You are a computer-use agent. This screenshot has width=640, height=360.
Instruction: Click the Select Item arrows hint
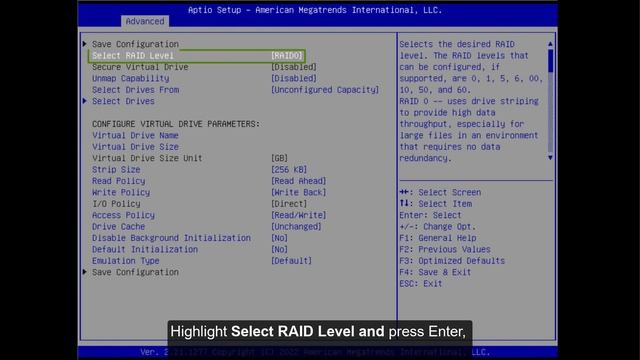click(x=436, y=204)
